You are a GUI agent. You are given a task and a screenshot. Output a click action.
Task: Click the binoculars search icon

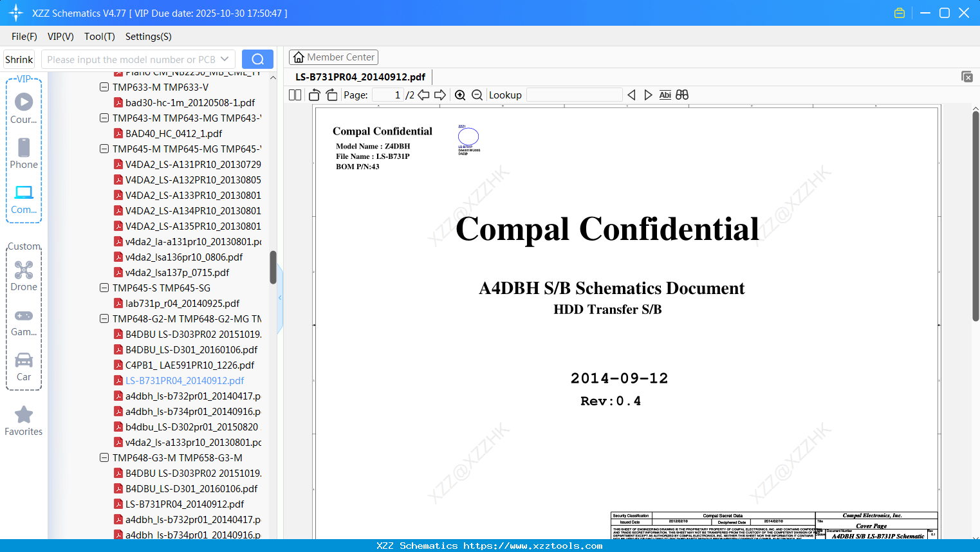click(x=682, y=95)
